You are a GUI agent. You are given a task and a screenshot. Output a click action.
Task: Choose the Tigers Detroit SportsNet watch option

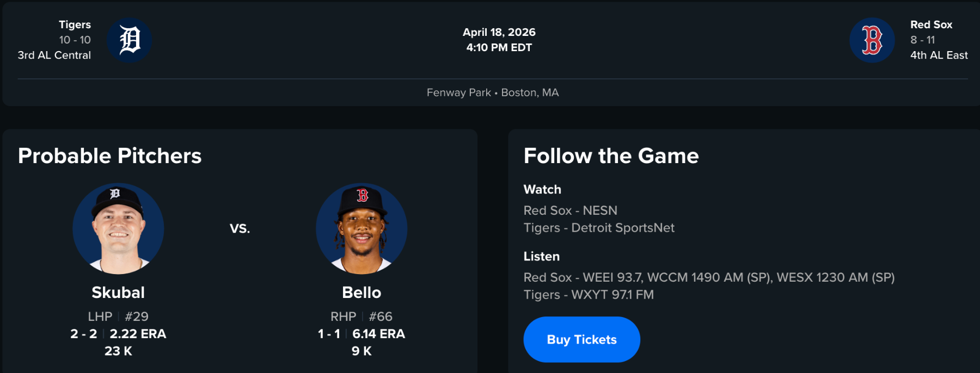point(598,228)
